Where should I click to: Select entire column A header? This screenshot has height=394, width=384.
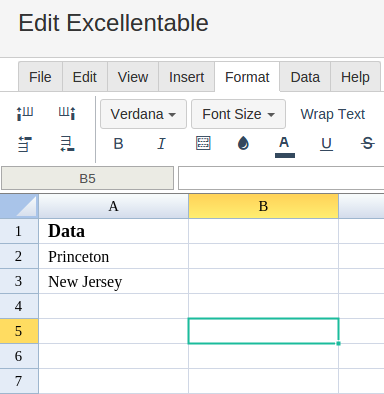click(113, 206)
